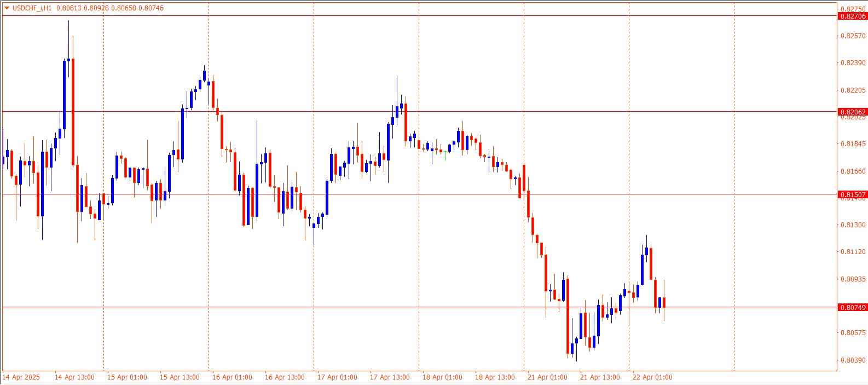
Task: Click the 16 Apr 13:00 time label
Action: pos(285,377)
